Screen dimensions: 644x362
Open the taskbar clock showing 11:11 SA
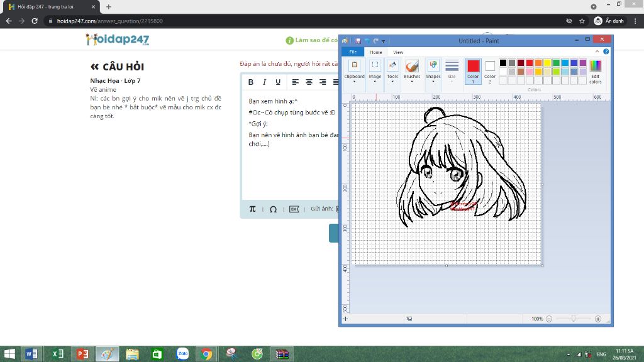(x=625, y=354)
